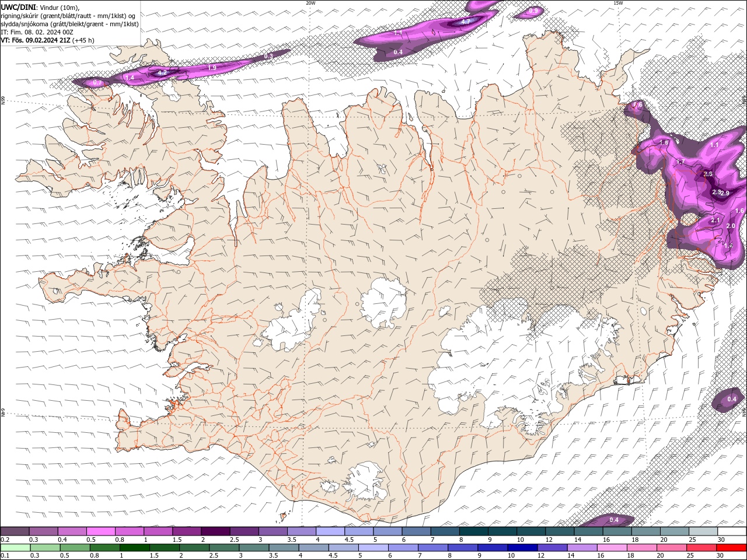
Task: Click the 2.0 value in the east snow area
Action: (x=730, y=226)
